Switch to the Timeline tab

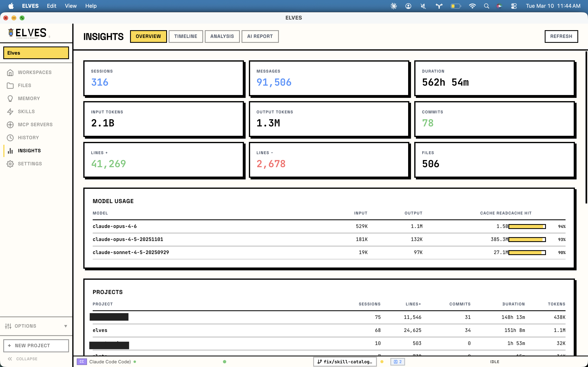tap(186, 36)
